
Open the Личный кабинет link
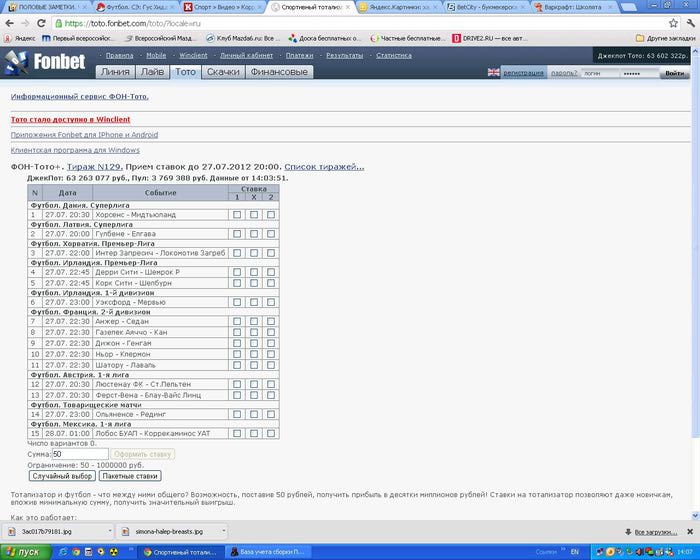(246, 56)
